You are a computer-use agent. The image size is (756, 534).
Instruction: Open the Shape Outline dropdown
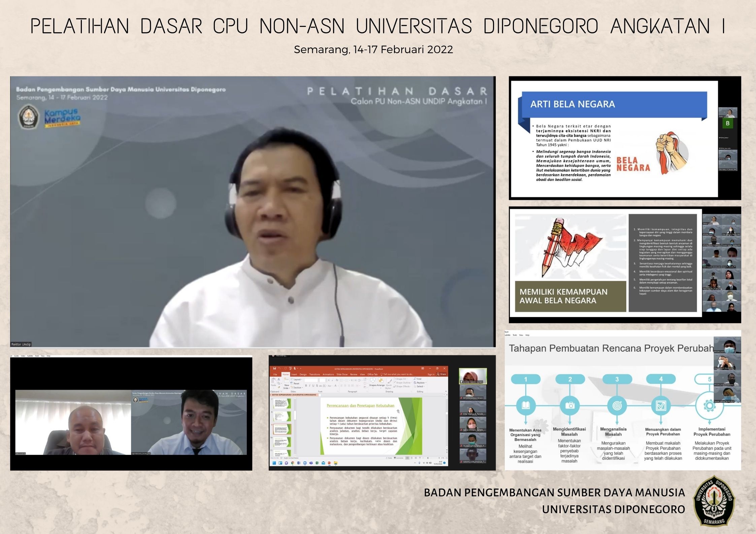(x=403, y=383)
